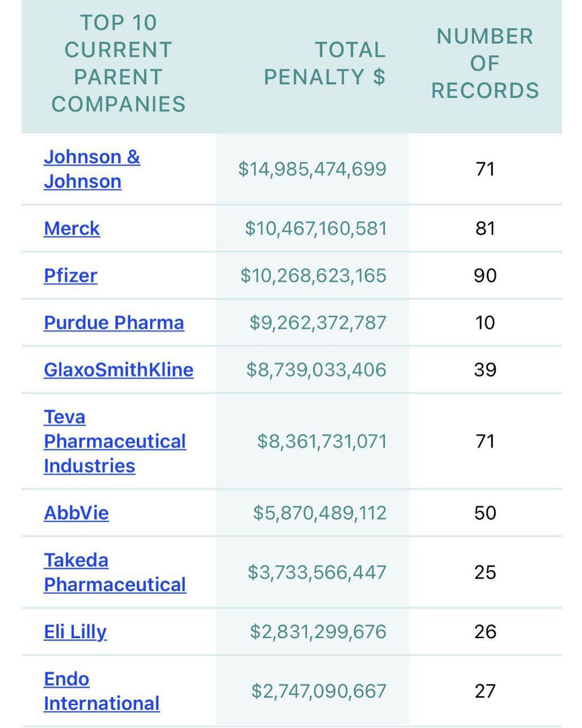Select the $14,985,474,699 penalty amount
This screenshot has height=728, width=582.
(x=312, y=169)
